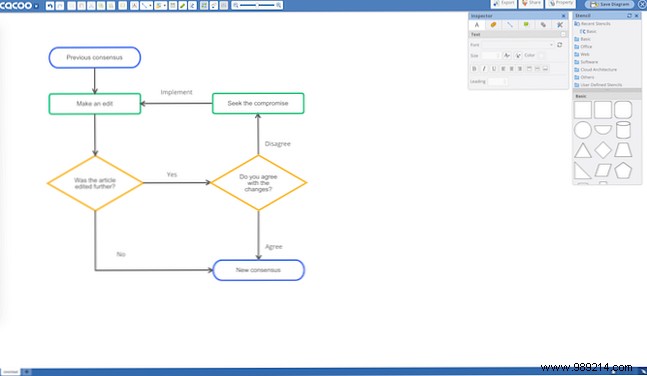
Task: Open the tools tab in Inspector
Action: (560, 25)
